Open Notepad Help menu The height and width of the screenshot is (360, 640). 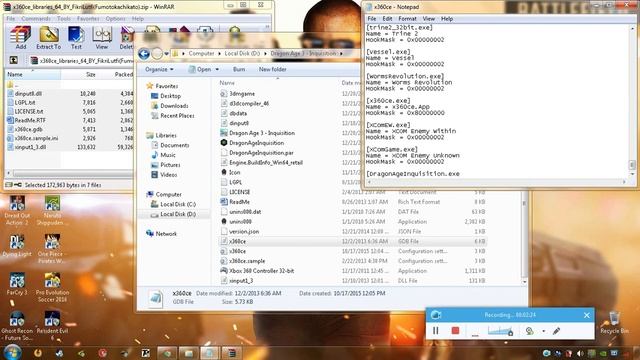pyautogui.click(x=447, y=19)
